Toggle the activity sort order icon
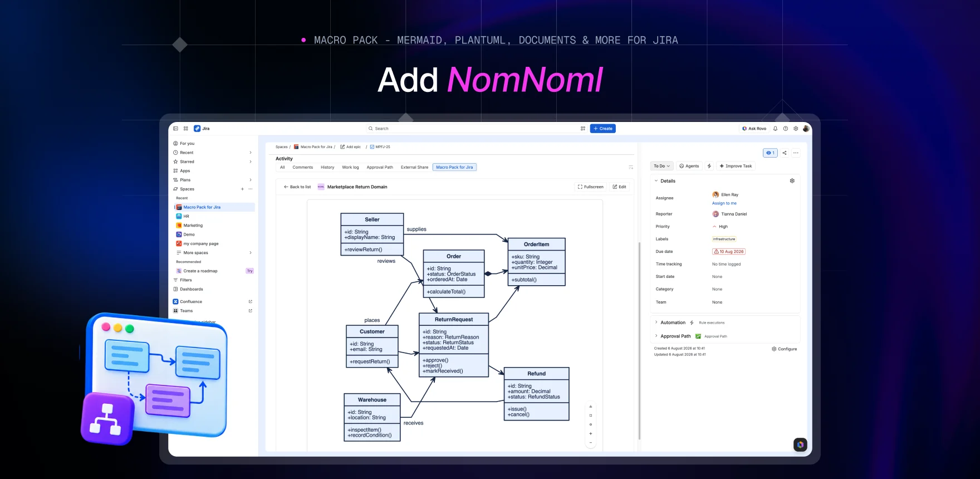The width and height of the screenshot is (980, 479). click(x=631, y=167)
